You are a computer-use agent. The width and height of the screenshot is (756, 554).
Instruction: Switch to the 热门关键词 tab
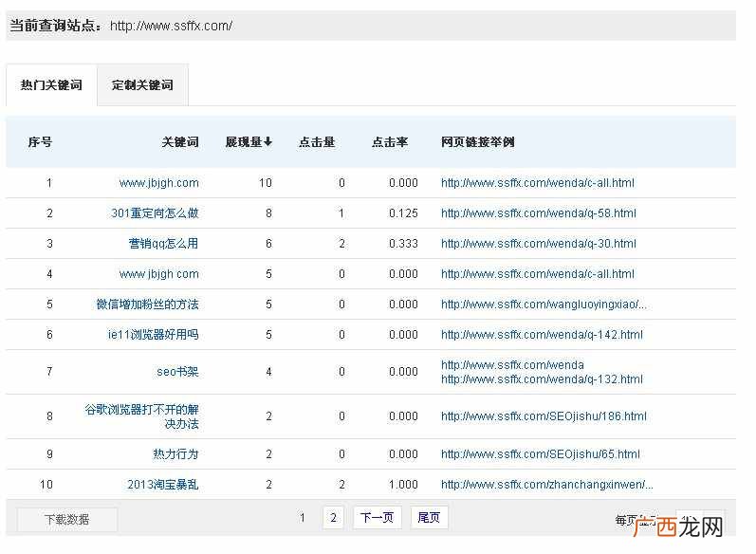pos(51,85)
